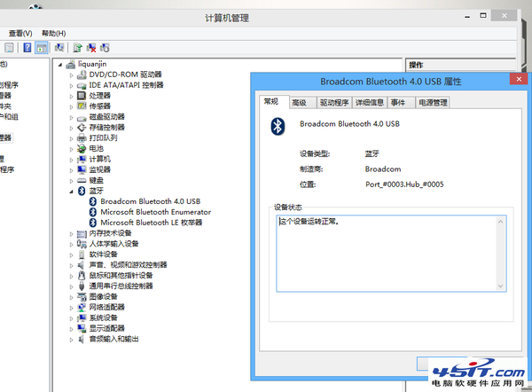This screenshot has height=392, width=532.
Task: Switch to the 驱动程序 tab
Action: tap(334, 103)
